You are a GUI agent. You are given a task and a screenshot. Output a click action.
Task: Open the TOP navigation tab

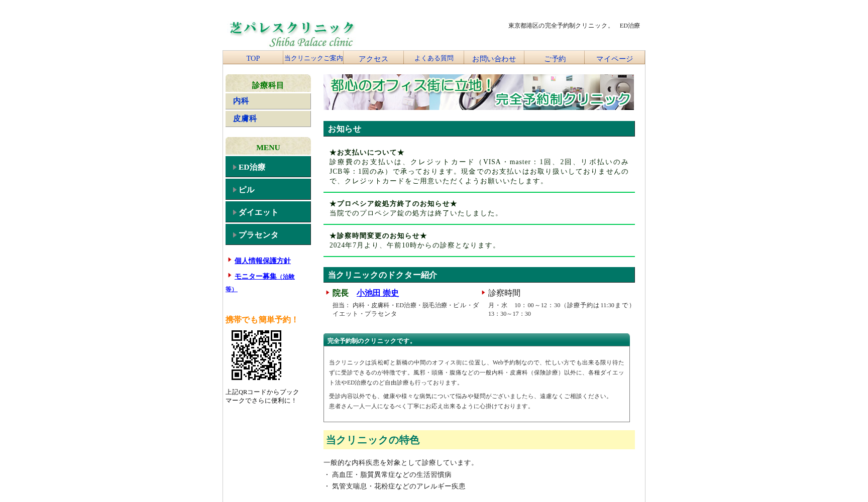(x=253, y=58)
